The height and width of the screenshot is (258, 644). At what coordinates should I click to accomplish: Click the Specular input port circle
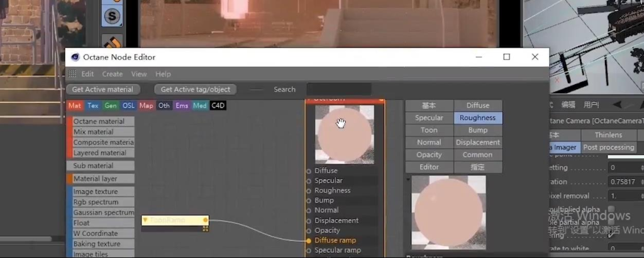[308, 181]
